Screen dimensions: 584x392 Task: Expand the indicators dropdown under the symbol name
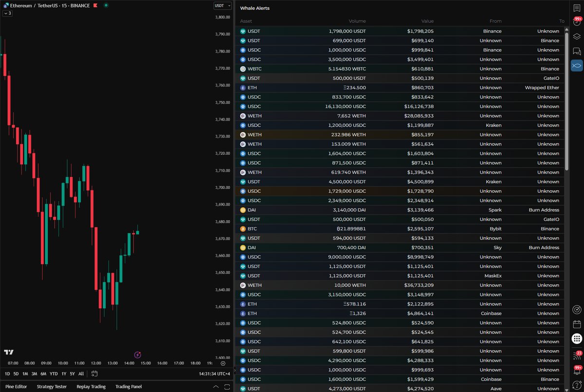coord(7,13)
